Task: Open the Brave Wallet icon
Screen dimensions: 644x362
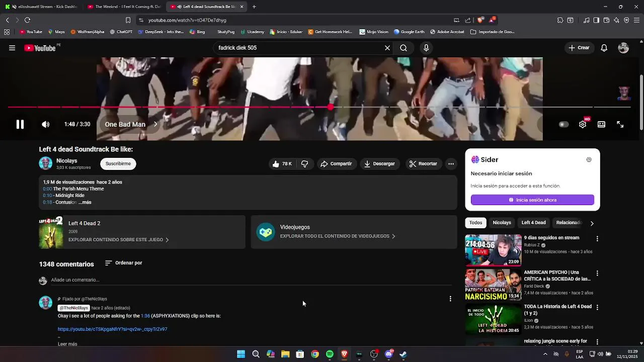Action: click(x=606, y=20)
